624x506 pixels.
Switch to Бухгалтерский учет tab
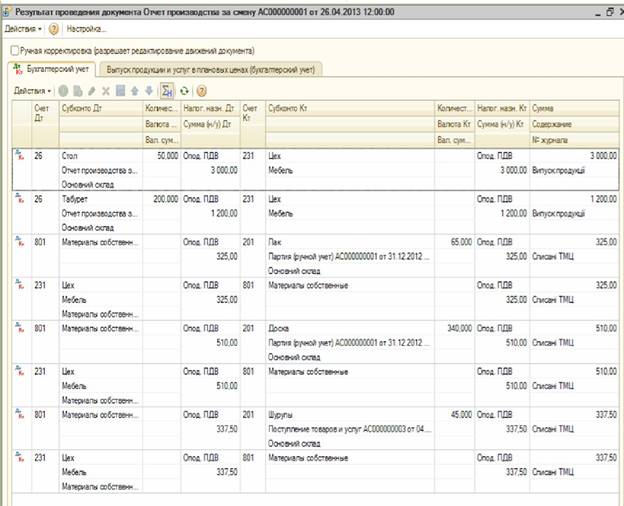tap(52, 69)
